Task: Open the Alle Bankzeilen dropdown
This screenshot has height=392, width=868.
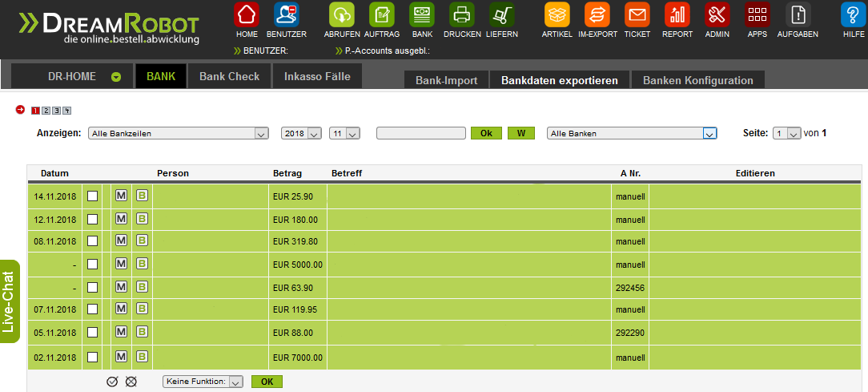Action: pyautogui.click(x=179, y=134)
